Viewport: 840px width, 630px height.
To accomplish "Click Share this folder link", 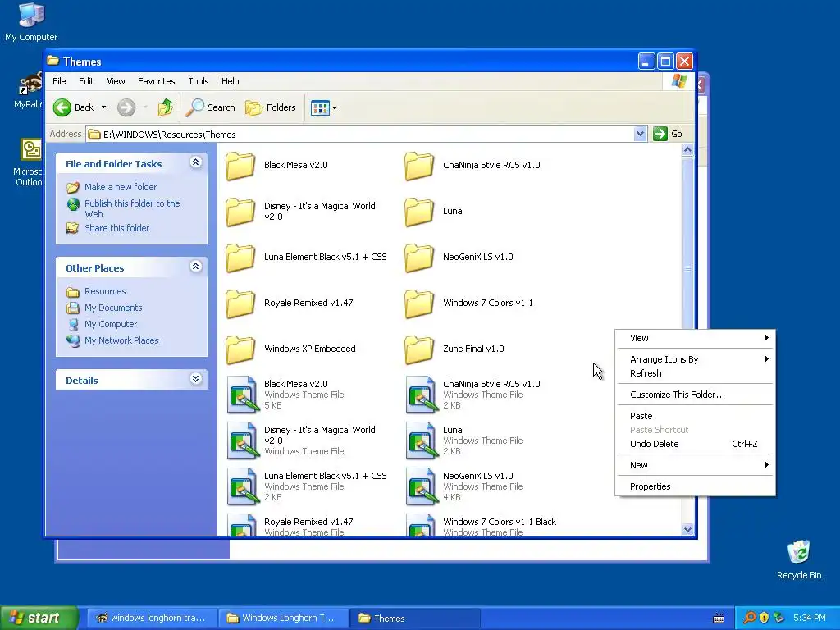I will 116,228.
